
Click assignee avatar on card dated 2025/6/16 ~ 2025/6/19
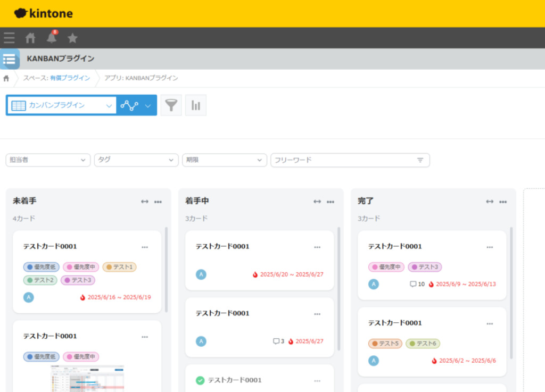29,297
